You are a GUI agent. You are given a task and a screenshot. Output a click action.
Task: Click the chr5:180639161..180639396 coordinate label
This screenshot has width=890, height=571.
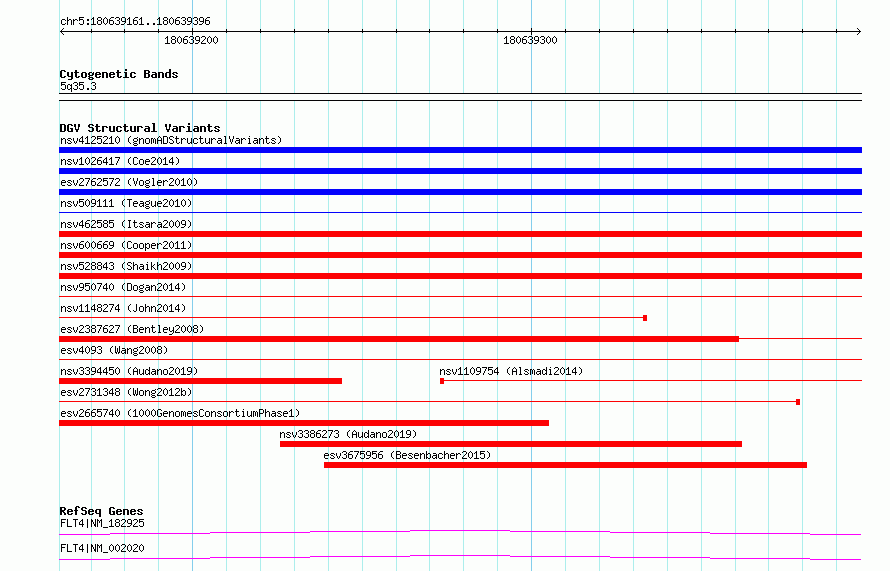(x=135, y=21)
